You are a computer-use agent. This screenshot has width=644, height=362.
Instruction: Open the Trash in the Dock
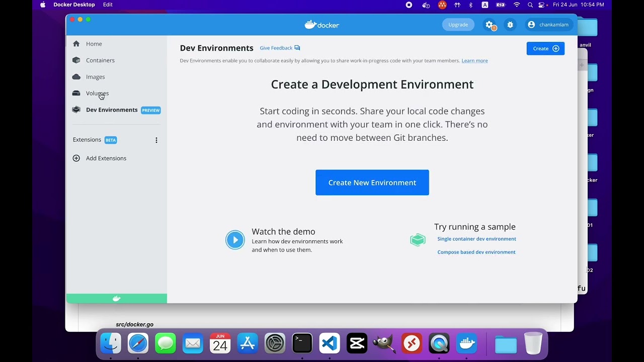533,344
